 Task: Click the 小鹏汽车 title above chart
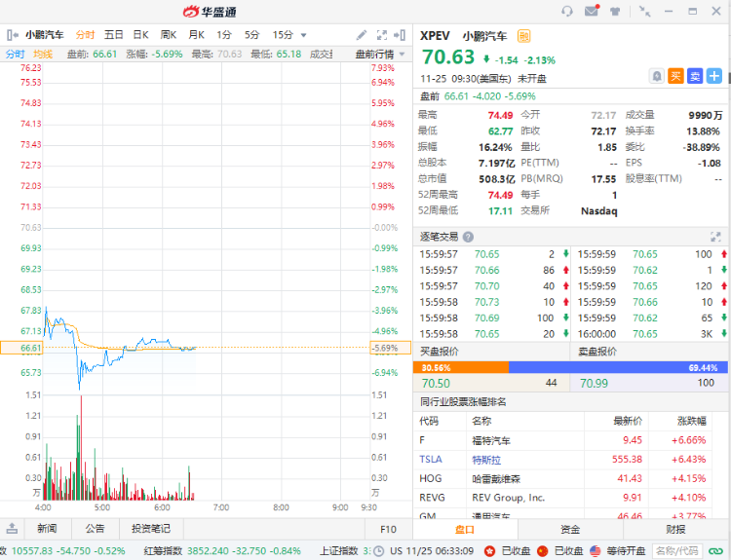coord(45,35)
